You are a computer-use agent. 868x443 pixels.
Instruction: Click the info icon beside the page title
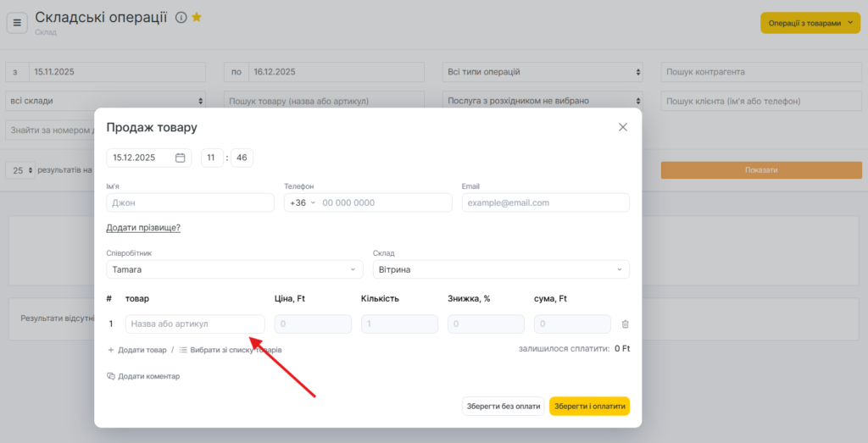click(x=181, y=18)
